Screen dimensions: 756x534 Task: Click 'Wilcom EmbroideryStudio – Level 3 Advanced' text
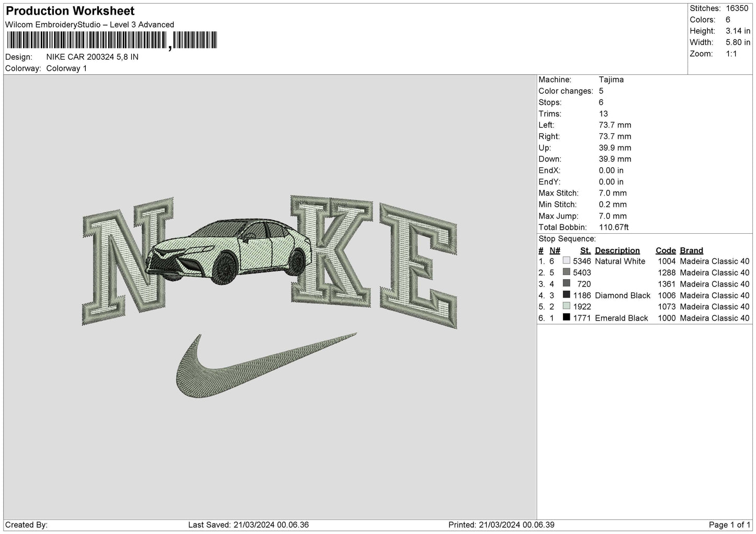coord(89,25)
